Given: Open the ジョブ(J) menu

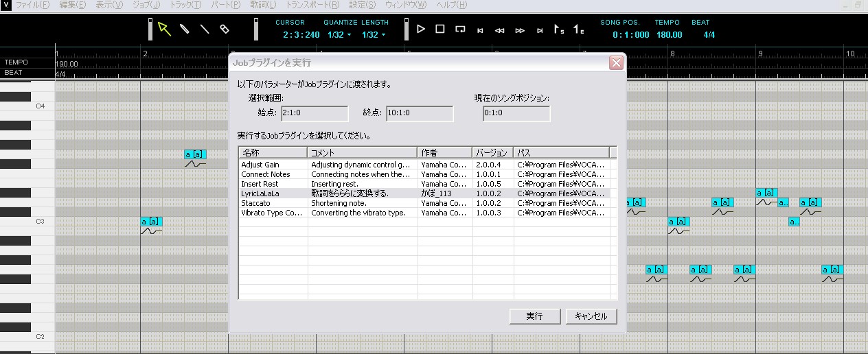Looking at the screenshot, I should pyautogui.click(x=146, y=5).
